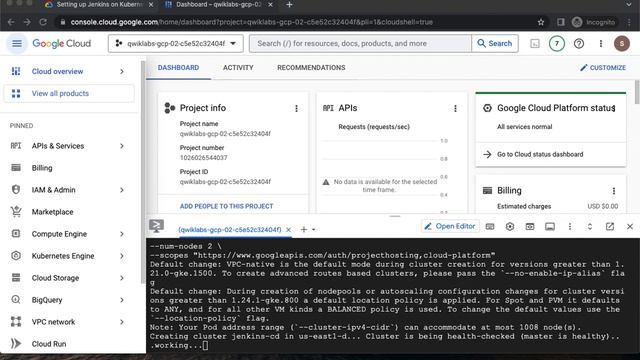Screen dimensions: 640x360
Task: Select the Dashboard qwiklabs browser tab
Action: (218, 5)
